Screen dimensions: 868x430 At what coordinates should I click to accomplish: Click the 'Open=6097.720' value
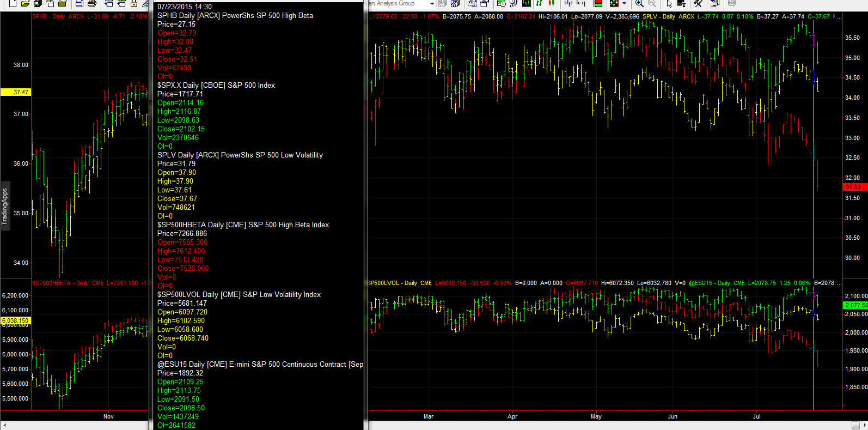182,312
